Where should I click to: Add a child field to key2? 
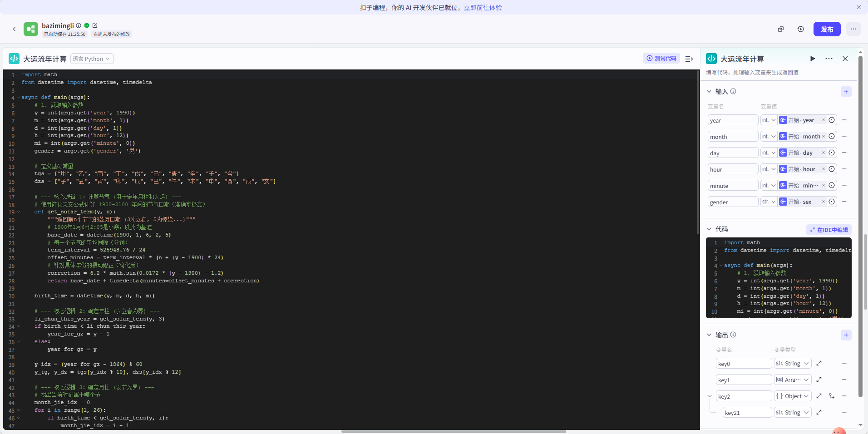(831, 396)
